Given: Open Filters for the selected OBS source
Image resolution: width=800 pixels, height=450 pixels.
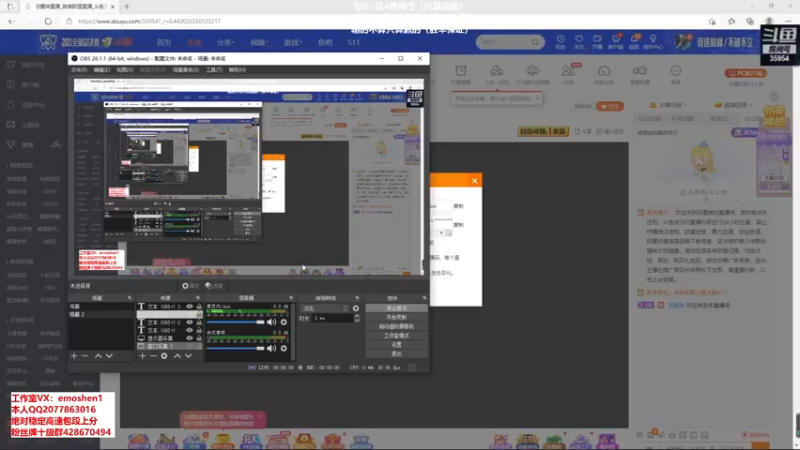Looking at the screenshot, I should pyautogui.click(x=214, y=286).
